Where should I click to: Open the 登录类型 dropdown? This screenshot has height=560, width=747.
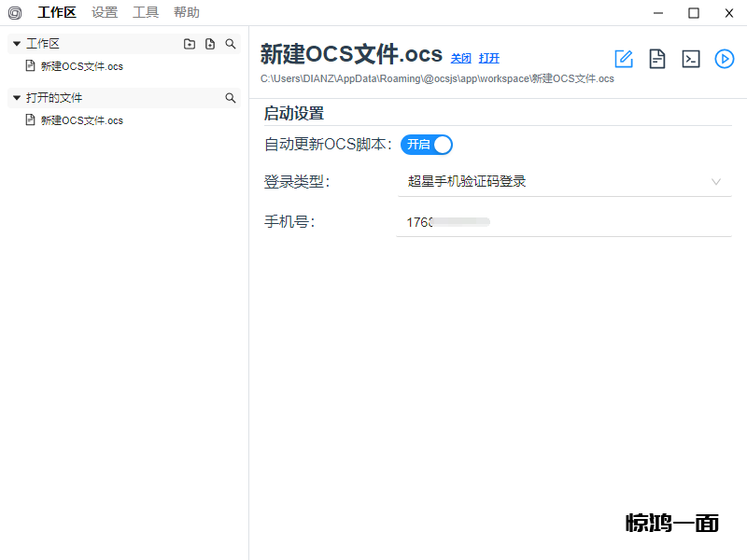564,182
